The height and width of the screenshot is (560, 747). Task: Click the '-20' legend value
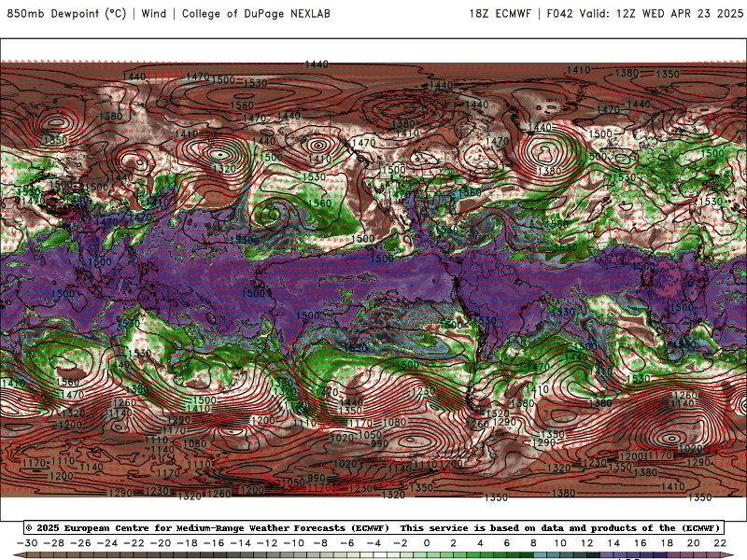point(160,543)
